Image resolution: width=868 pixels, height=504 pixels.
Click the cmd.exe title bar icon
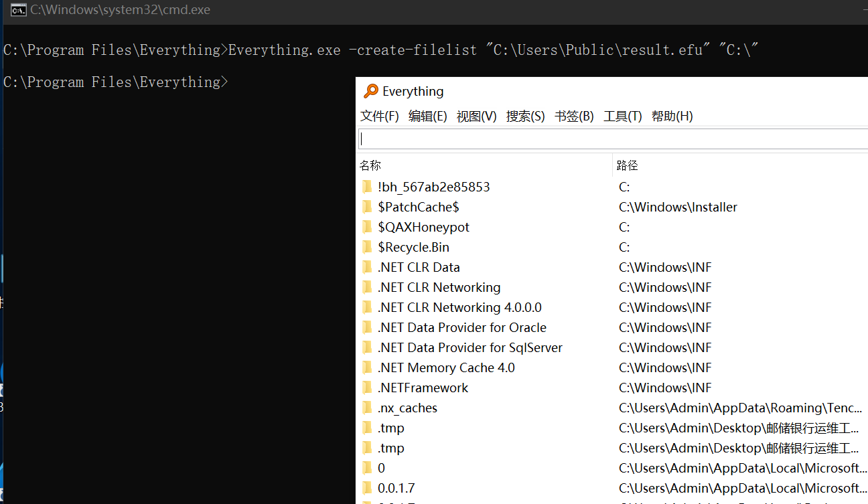[x=19, y=10]
